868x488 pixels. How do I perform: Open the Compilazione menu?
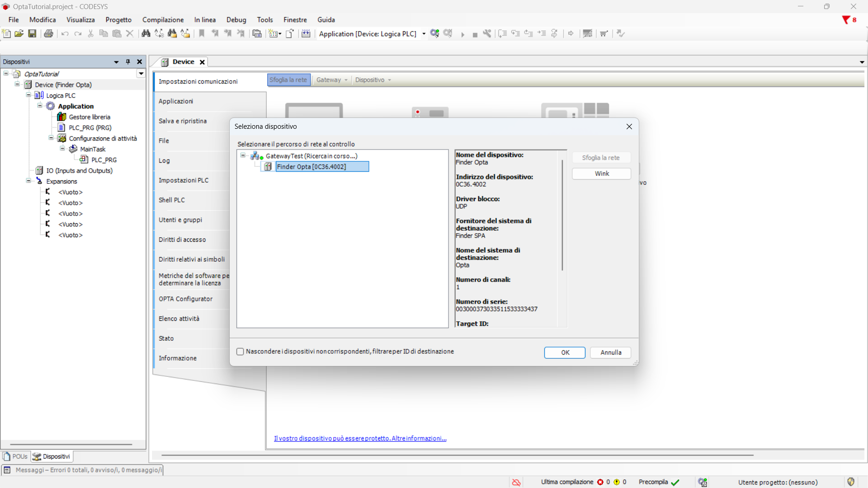pos(163,20)
